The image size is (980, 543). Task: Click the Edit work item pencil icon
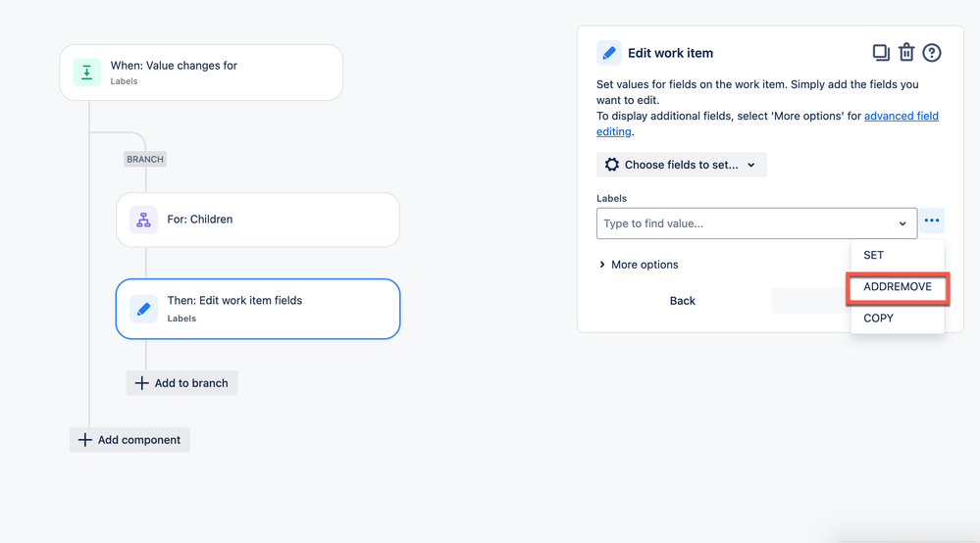608,53
